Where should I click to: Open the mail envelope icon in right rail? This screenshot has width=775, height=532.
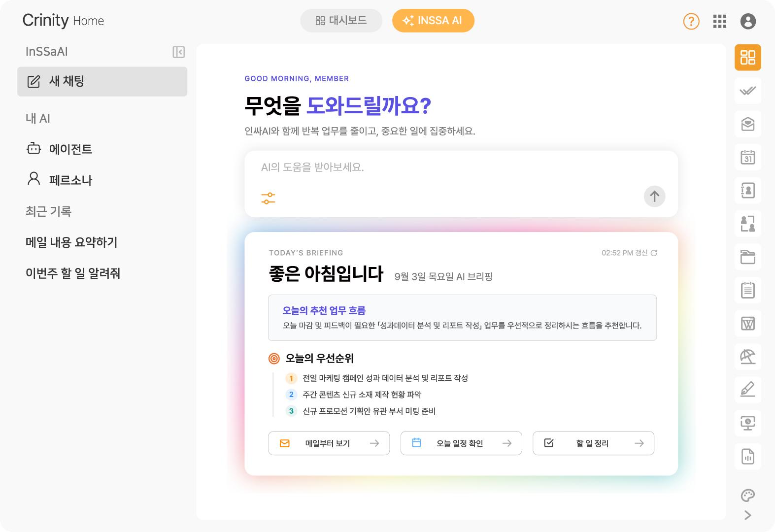[748, 124]
